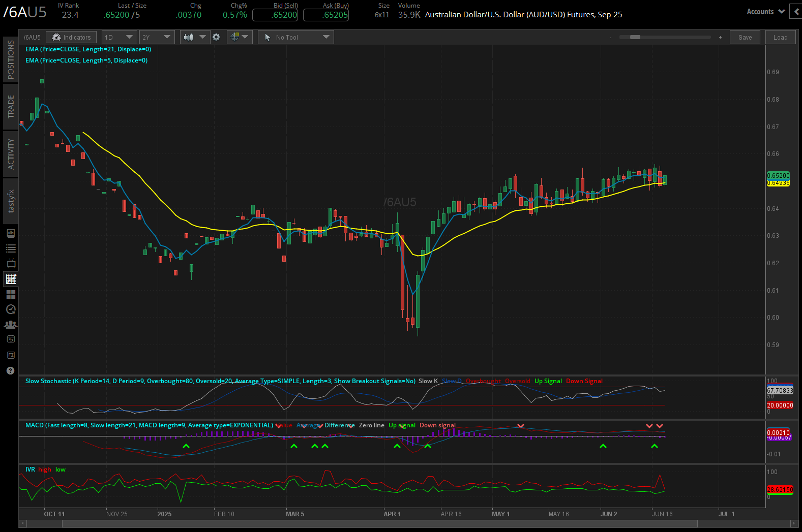Switch to the Positions tab
Viewport: 802px width, 532px height.
[x=11, y=59]
